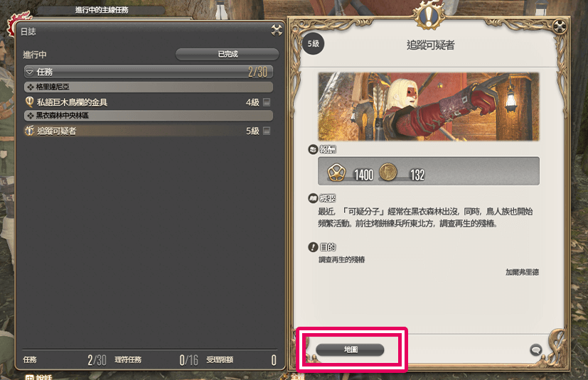Click the 報酬 rewards section icon

[313, 150]
